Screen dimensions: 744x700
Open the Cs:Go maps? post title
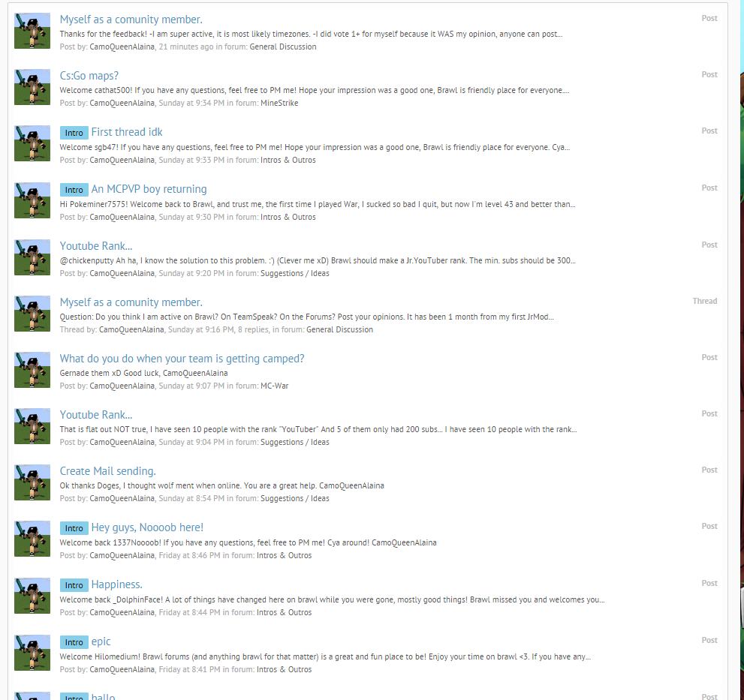coord(89,76)
